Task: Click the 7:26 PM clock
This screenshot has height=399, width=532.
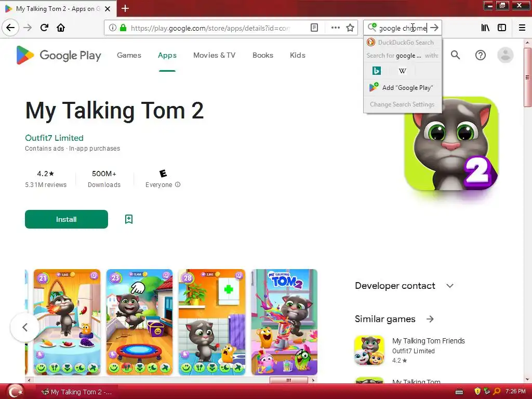Action: 515,392
